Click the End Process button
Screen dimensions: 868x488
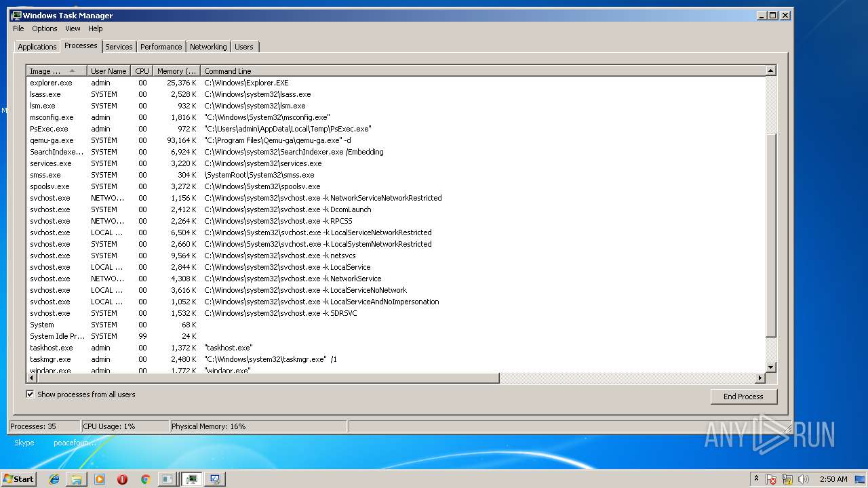[x=743, y=396]
